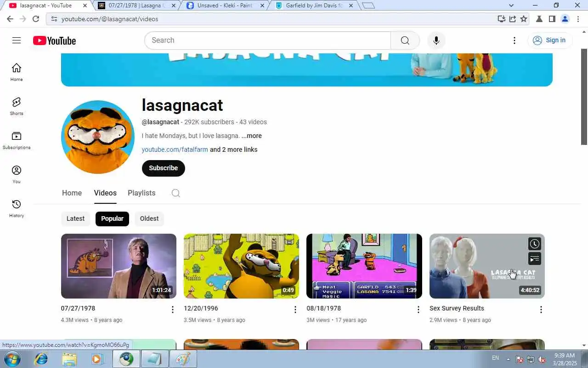Open the YouTube guide hamburger menu
This screenshot has height=368, width=588.
click(17, 40)
